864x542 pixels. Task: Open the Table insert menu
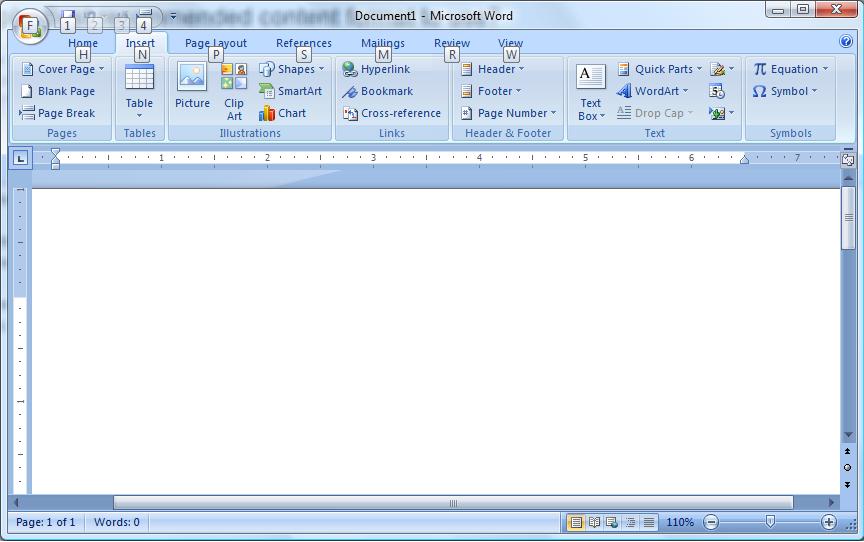[x=139, y=91]
